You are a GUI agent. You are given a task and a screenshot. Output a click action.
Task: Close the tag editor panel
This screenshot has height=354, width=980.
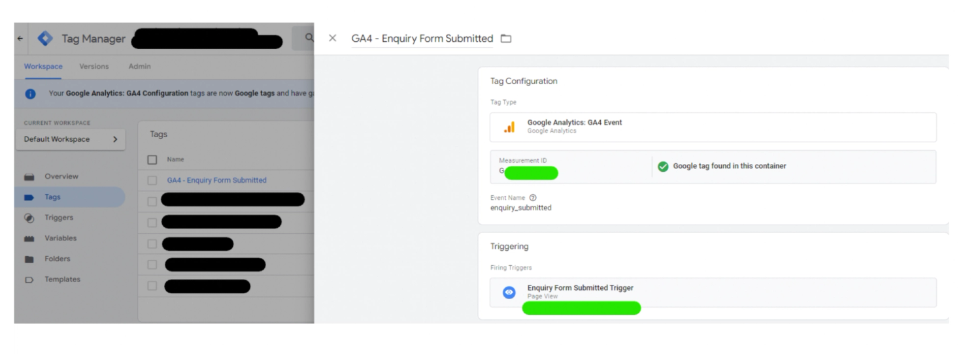(332, 39)
